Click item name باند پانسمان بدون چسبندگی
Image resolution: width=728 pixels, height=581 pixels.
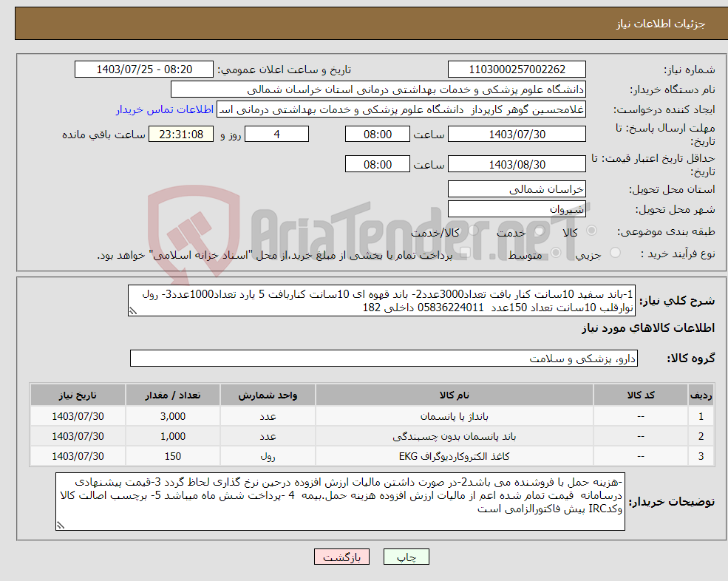[454, 436]
